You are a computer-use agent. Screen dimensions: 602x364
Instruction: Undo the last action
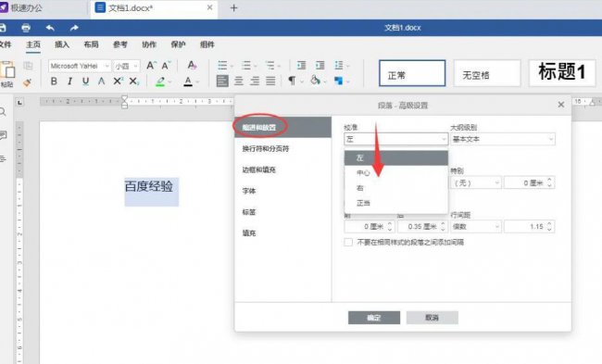click(x=50, y=28)
